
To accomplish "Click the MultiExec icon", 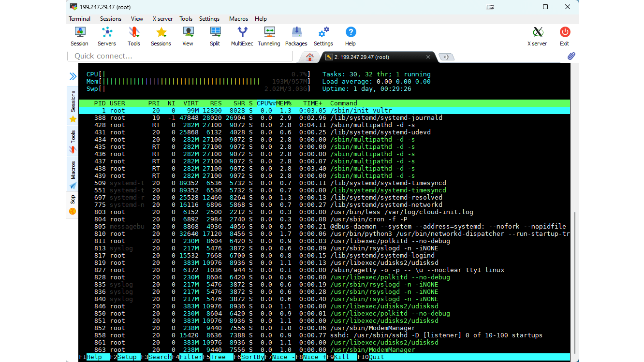I will pos(242,36).
